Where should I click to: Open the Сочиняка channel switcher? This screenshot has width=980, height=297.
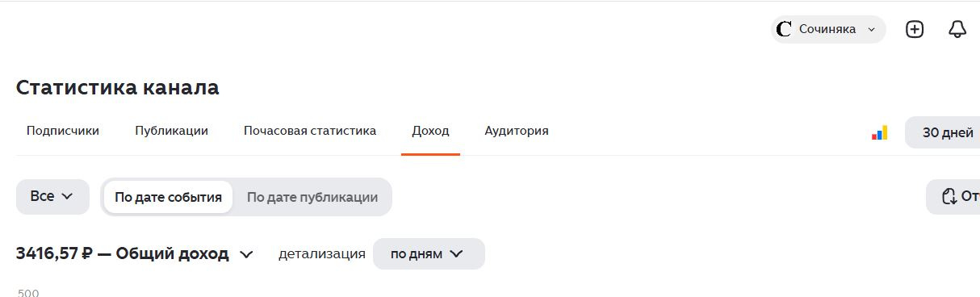[x=828, y=29]
